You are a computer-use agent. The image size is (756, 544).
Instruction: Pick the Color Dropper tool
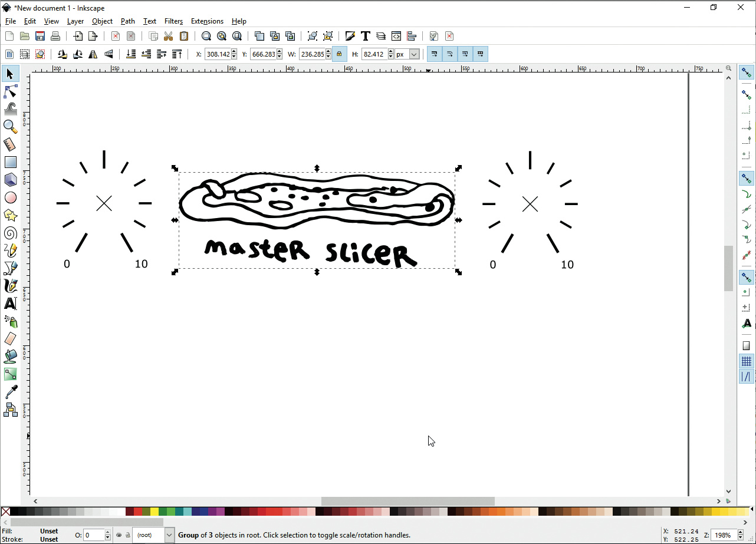click(x=11, y=392)
